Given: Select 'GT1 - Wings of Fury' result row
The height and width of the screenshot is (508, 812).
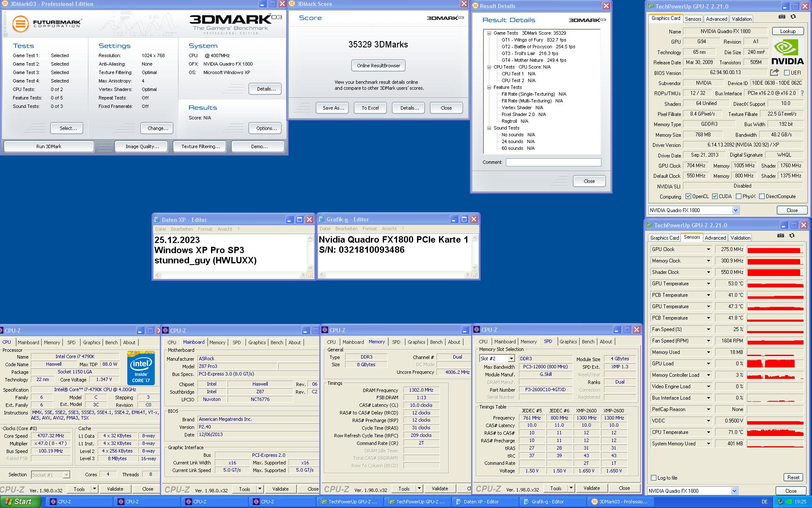Looking at the screenshot, I should [534, 40].
